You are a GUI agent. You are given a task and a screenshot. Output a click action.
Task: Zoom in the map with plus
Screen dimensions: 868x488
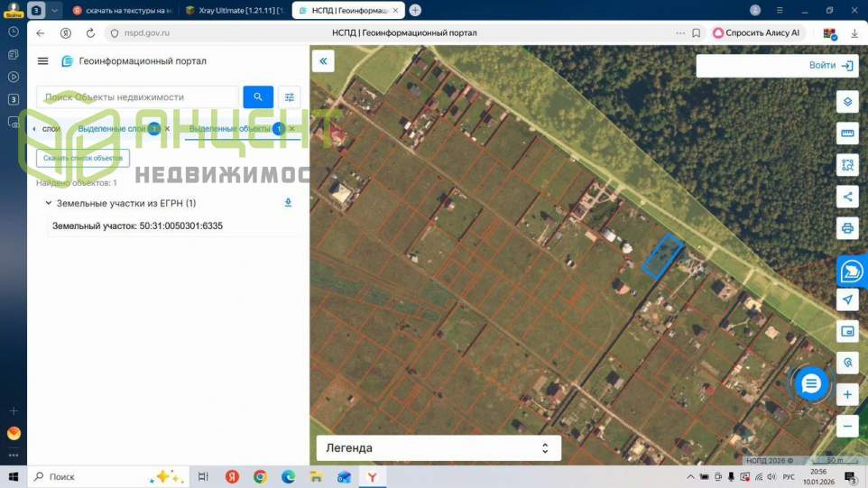point(847,395)
